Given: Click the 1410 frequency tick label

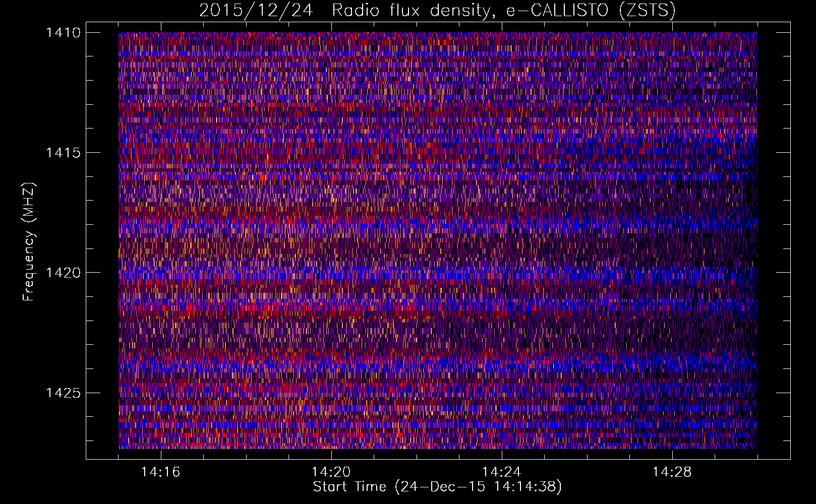Looking at the screenshot, I should (63, 33).
